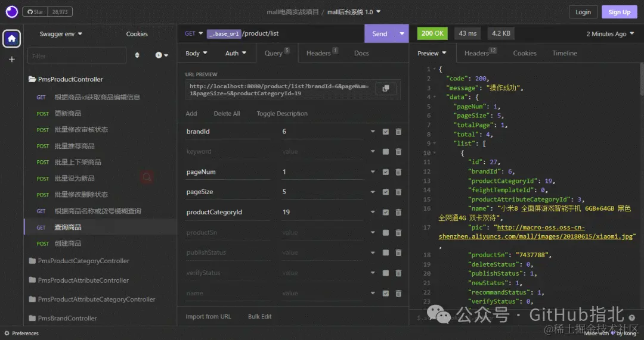The width and height of the screenshot is (644, 340).
Task: Toggle the productCategoryId parameter checkbox
Action: (386, 212)
